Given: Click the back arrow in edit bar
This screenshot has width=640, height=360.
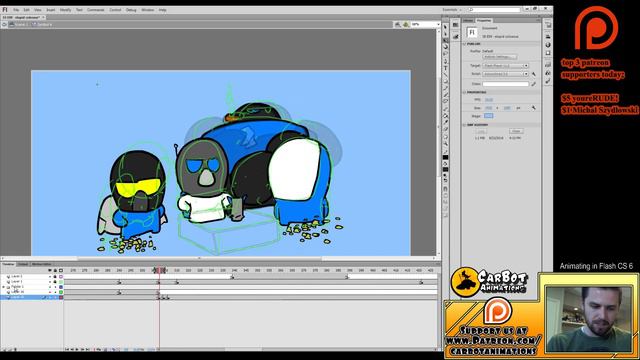Looking at the screenshot, I should (x=4, y=24).
